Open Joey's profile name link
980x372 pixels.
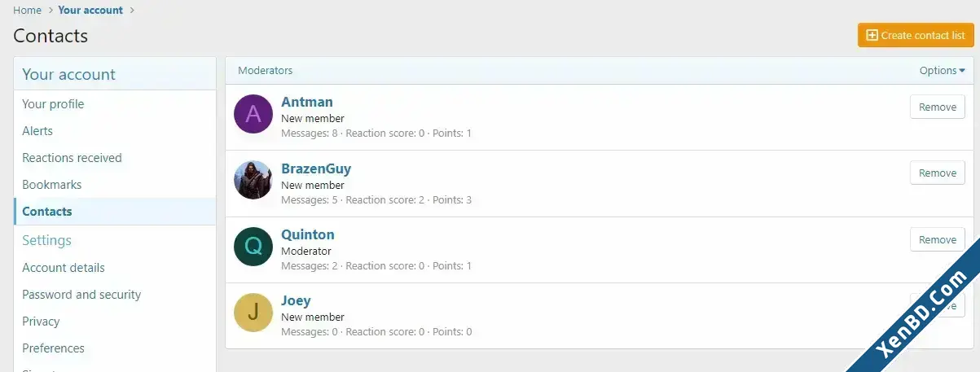click(296, 300)
